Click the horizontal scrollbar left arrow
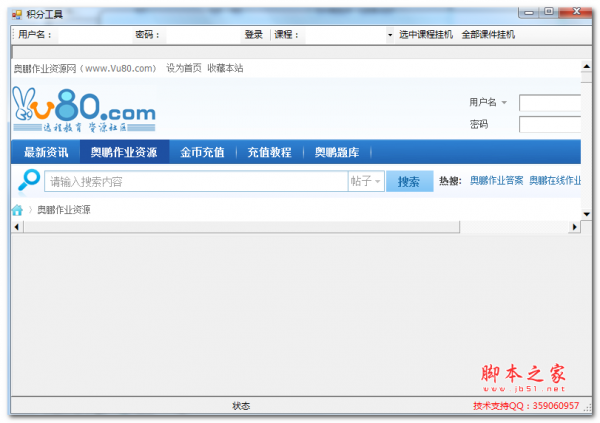 [x=16, y=227]
